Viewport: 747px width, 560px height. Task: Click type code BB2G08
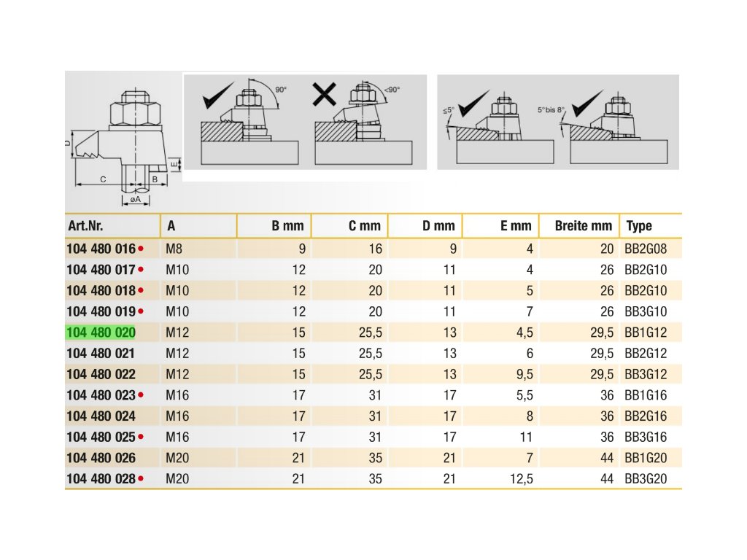646,249
